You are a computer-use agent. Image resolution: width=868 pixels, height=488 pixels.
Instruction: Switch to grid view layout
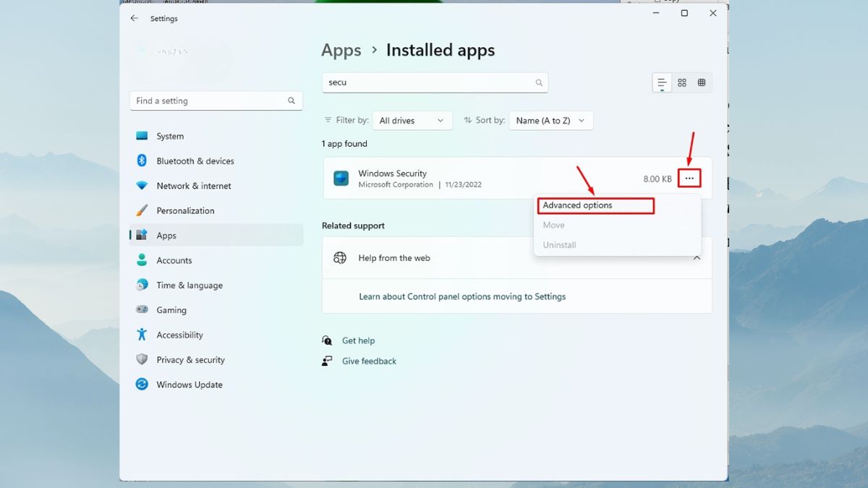[x=682, y=83]
